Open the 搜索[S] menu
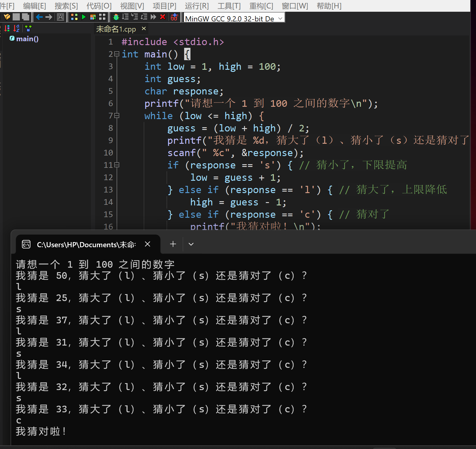This screenshot has width=476, height=449. (66, 6)
